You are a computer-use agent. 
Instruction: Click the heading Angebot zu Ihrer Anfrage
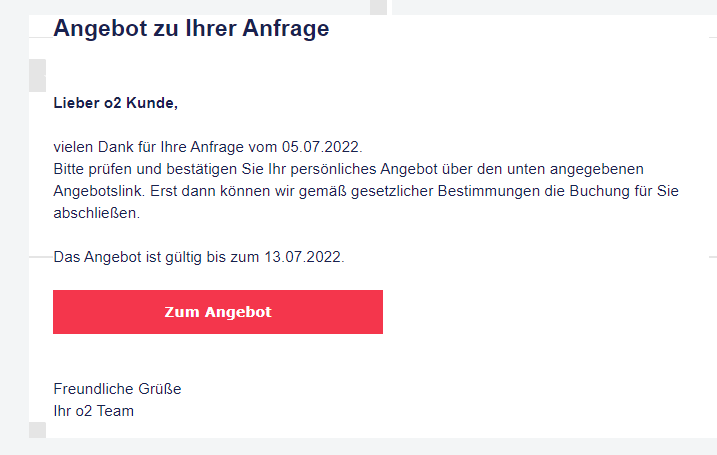click(x=191, y=28)
